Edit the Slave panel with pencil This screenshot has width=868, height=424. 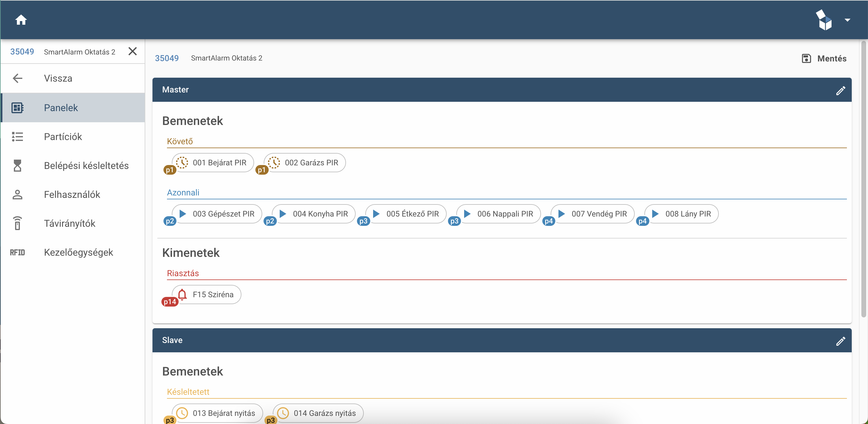(840, 341)
